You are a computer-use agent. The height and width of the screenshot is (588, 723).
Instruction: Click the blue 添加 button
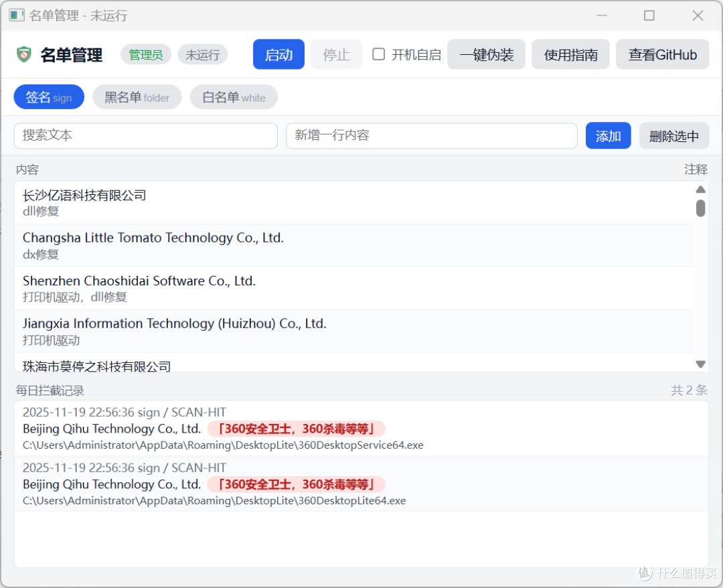click(x=608, y=135)
